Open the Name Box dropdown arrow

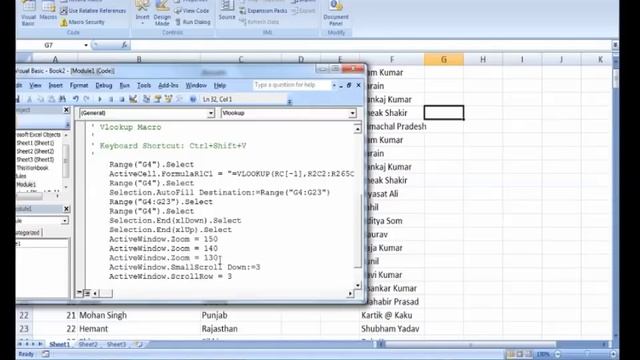(86, 45)
